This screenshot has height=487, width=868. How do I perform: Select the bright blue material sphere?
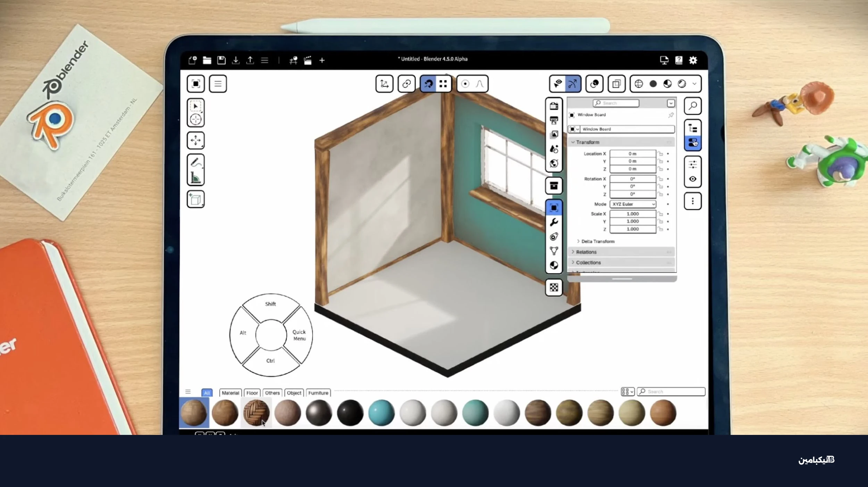coord(381,413)
